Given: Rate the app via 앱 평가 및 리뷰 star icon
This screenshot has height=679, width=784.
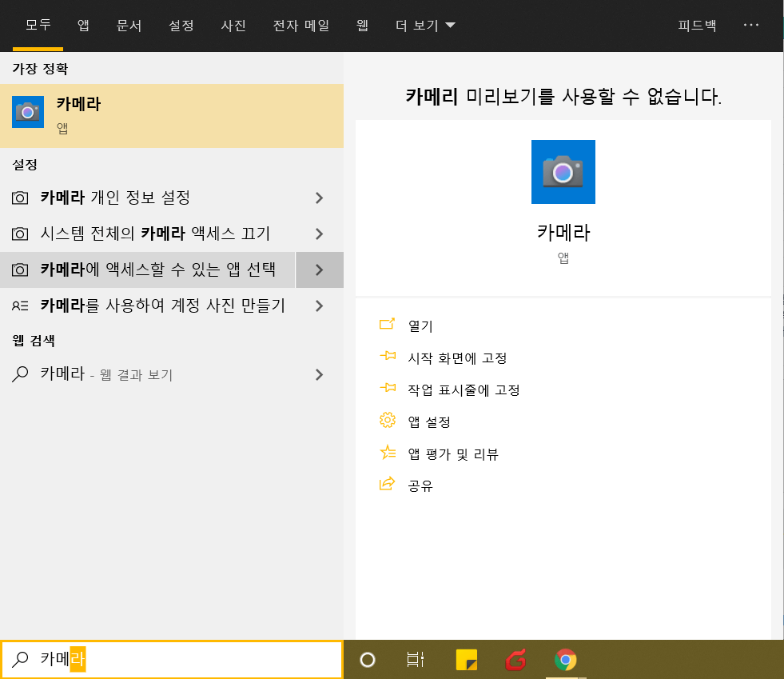Looking at the screenshot, I should point(388,453).
